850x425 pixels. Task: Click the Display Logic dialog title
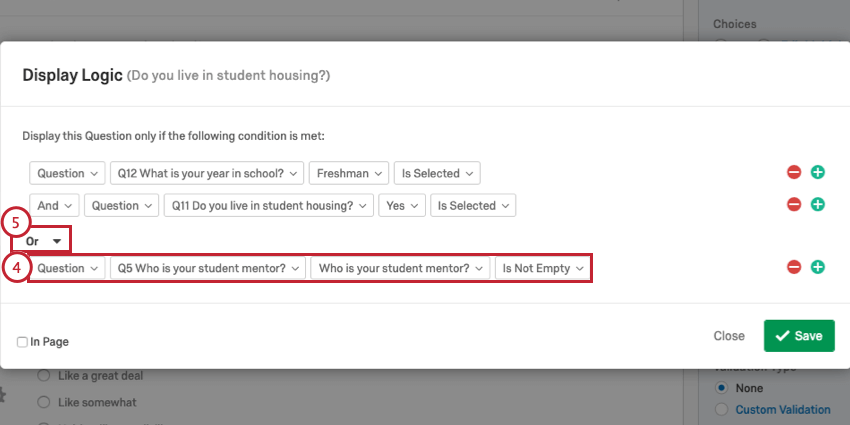(x=72, y=75)
